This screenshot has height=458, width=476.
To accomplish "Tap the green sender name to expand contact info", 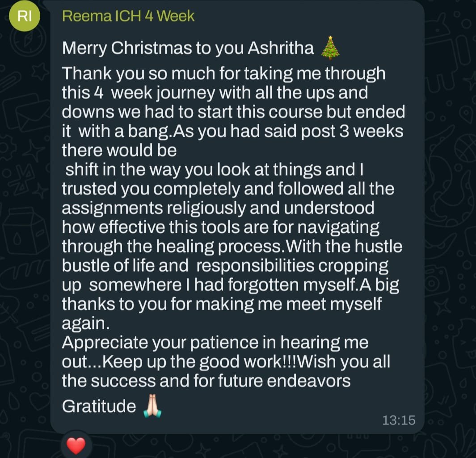I will [128, 16].
